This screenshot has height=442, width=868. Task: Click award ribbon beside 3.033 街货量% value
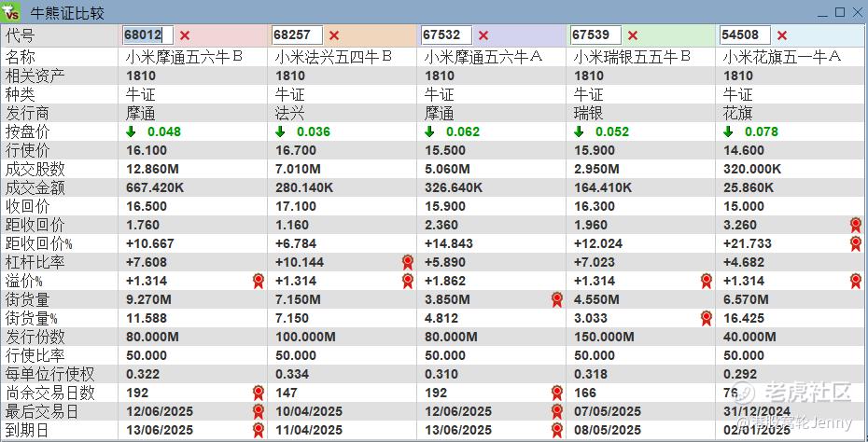tap(707, 318)
